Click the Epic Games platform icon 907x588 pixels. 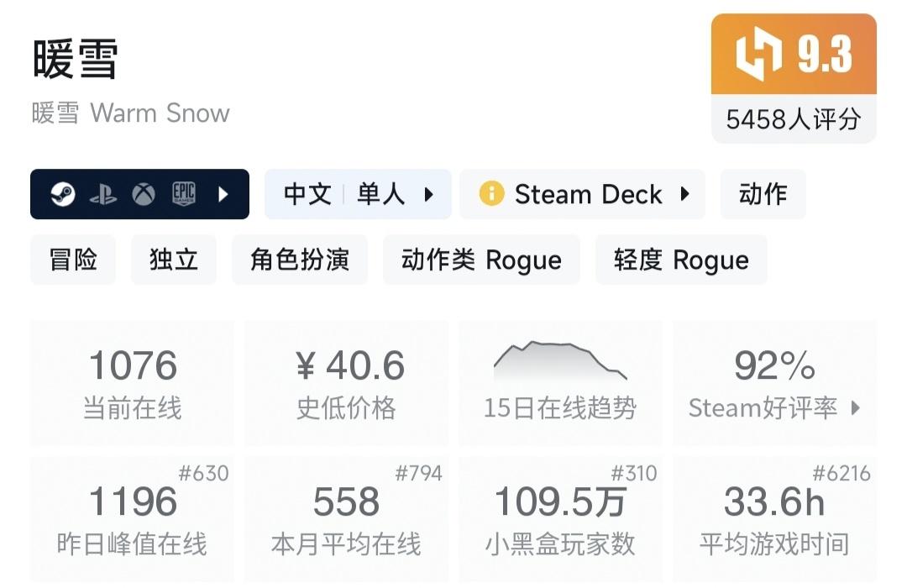point(184,195)
